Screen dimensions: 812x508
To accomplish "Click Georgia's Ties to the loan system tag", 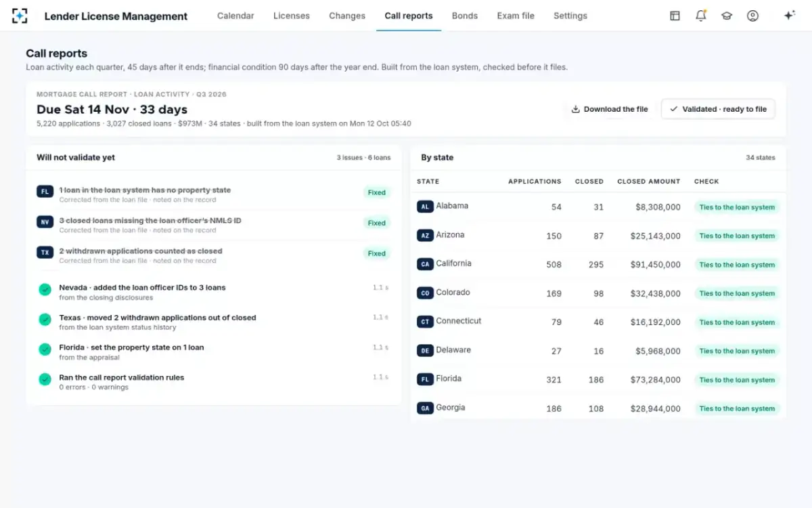I will coord(737,408).
